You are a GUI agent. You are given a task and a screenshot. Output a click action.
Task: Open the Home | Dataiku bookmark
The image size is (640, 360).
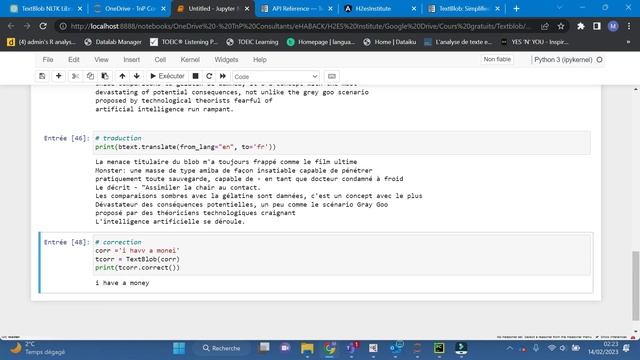pyautogui.click(x=390, y=42)
